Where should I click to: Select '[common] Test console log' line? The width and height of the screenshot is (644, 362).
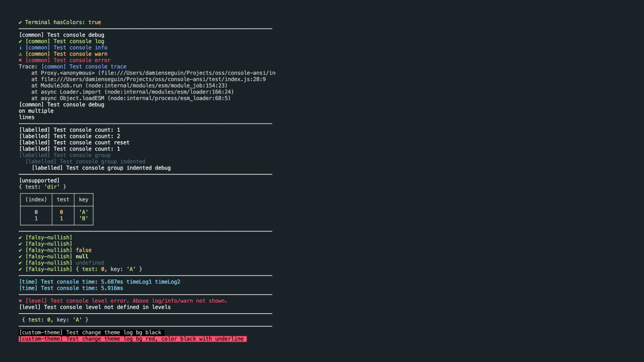coord(61,41)
